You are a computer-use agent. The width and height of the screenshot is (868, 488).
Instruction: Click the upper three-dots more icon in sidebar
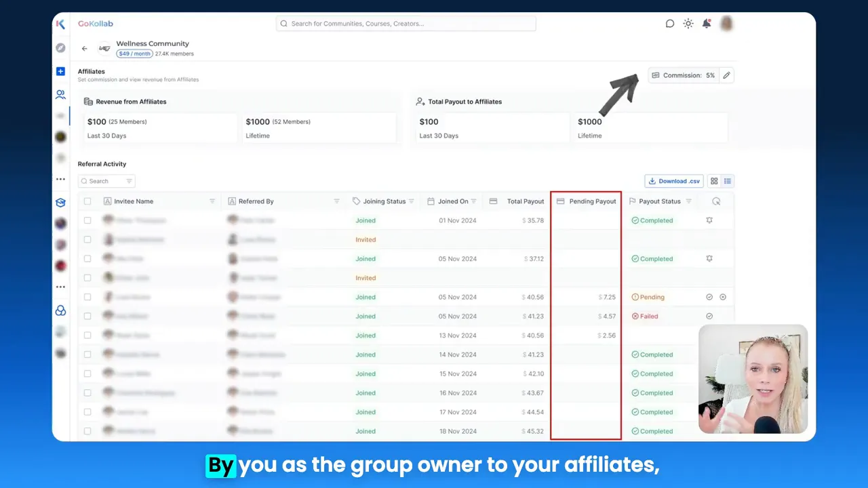coord(60,180)
